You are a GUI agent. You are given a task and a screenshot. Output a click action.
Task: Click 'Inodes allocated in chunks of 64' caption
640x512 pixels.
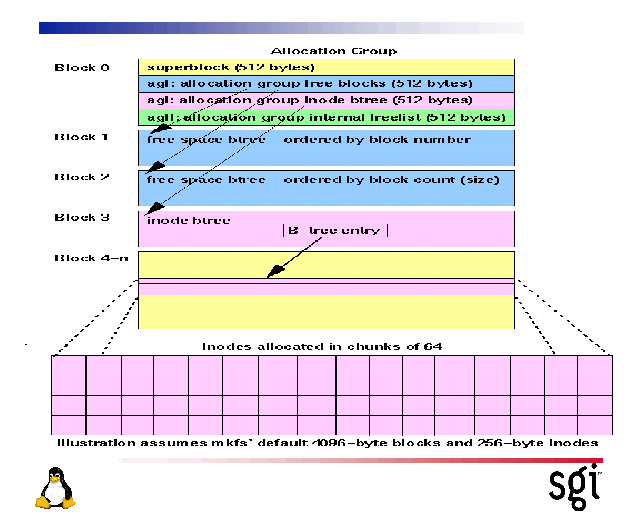pos(322,346)
